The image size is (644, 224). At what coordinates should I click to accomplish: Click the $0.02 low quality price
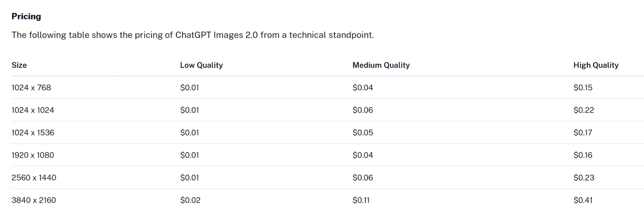tap(190, 200)
